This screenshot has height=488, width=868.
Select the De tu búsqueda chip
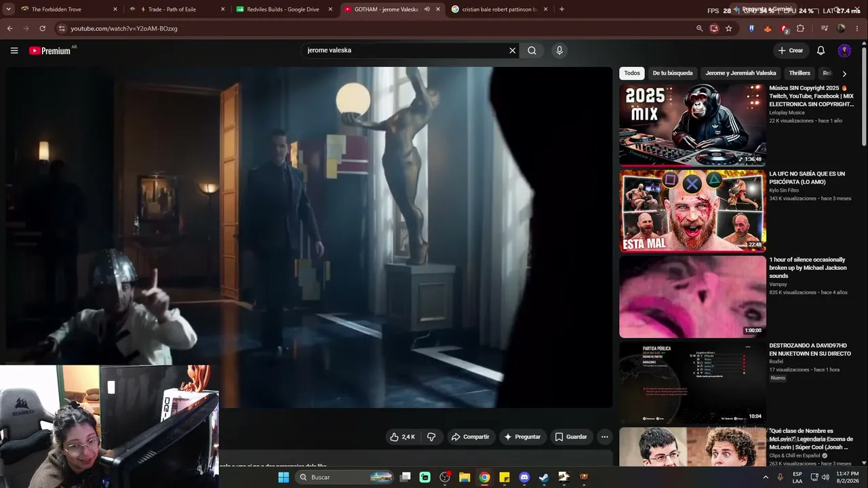coord(673,73)
